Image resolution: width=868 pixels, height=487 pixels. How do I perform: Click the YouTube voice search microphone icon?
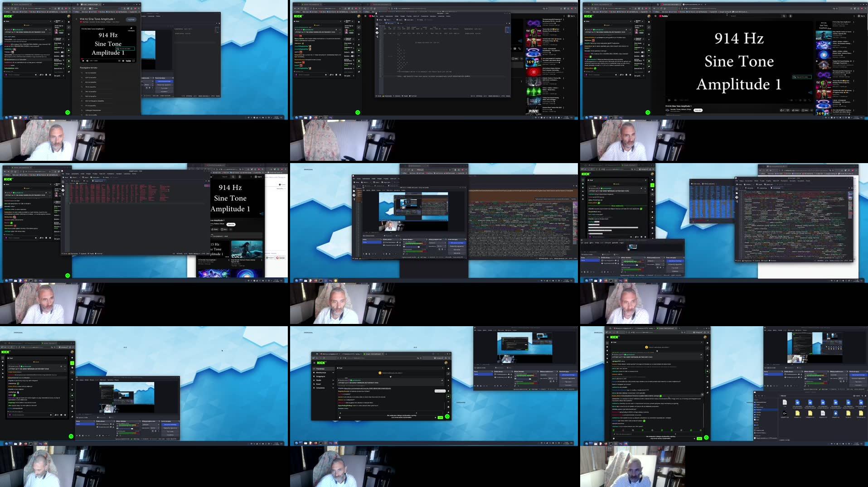[x=791, y=16]
